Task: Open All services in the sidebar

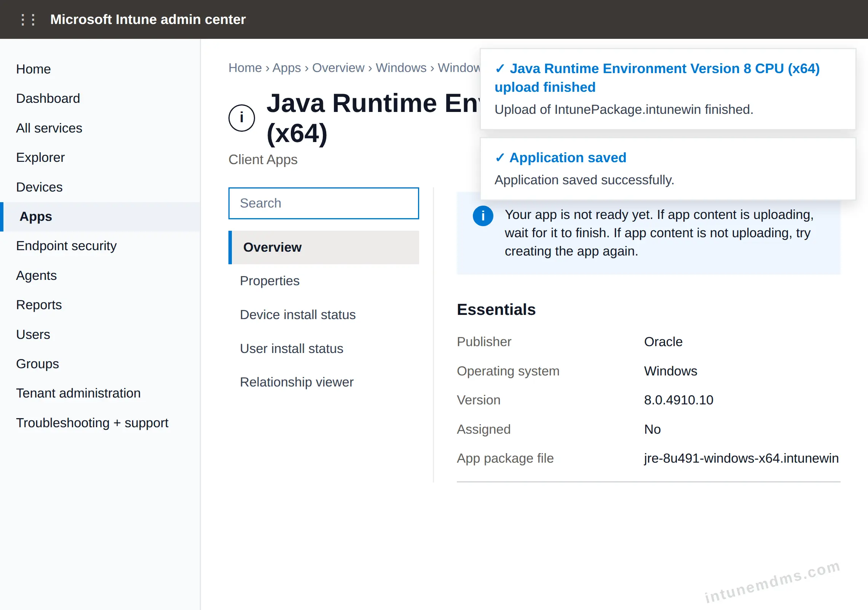Action: (x=49, y=128)
